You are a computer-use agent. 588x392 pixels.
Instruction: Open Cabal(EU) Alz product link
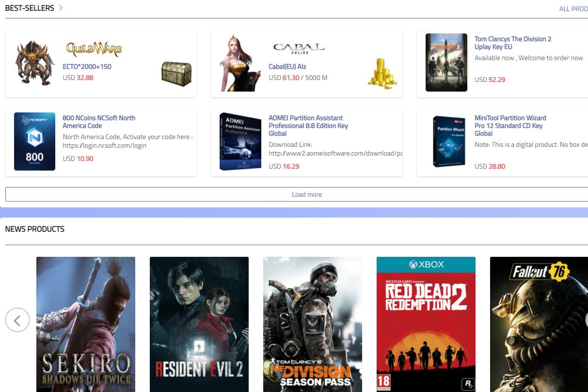tap(287, 67)
